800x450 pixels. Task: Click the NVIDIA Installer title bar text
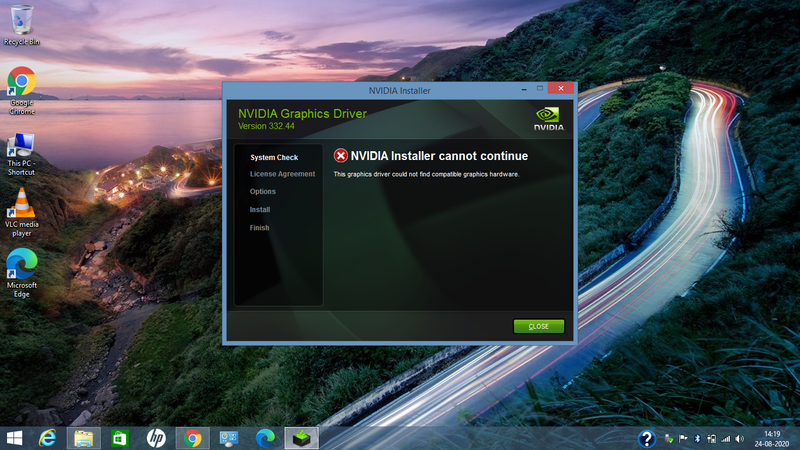399,91
